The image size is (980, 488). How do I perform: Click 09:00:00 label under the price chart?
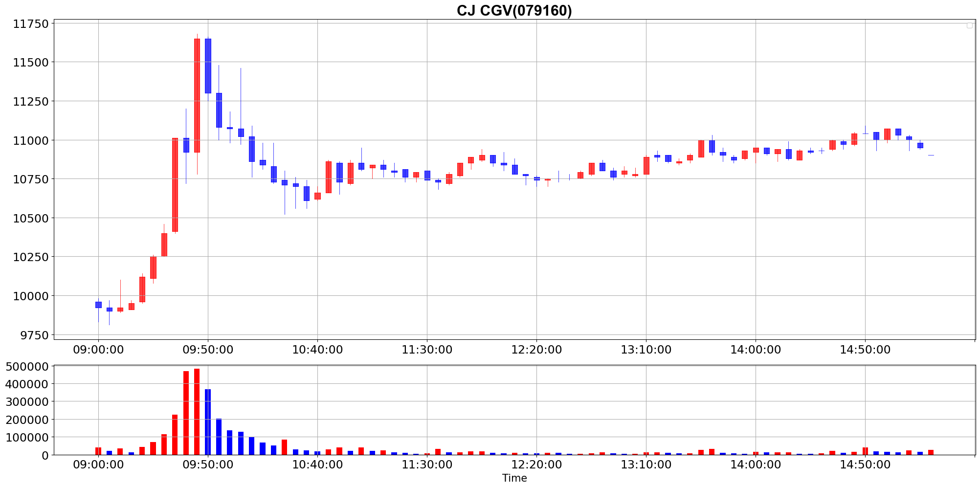click(98, 350)
